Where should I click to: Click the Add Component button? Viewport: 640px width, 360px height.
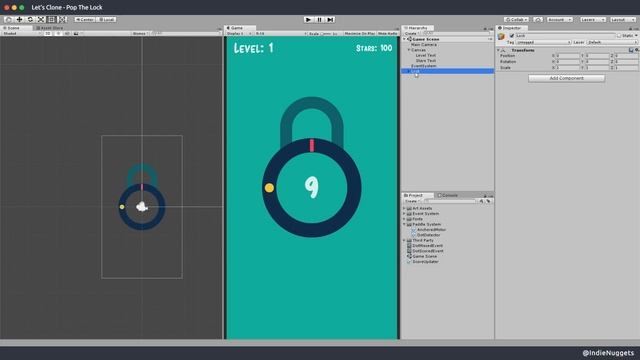click(567, 78)
